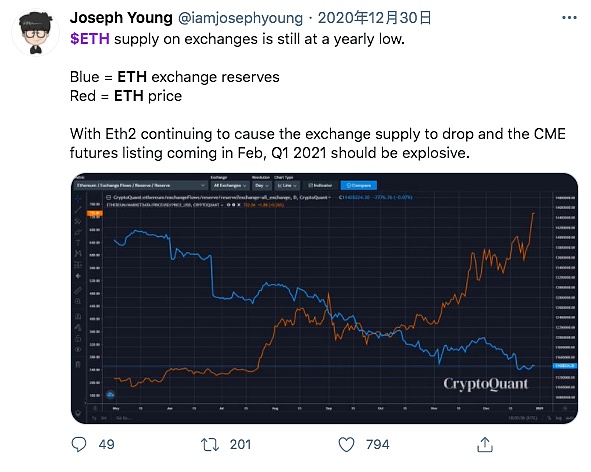This screenshot has width=591, height=472.
Task: Open the All Exchanges dropdown
Action: [230, 185]
